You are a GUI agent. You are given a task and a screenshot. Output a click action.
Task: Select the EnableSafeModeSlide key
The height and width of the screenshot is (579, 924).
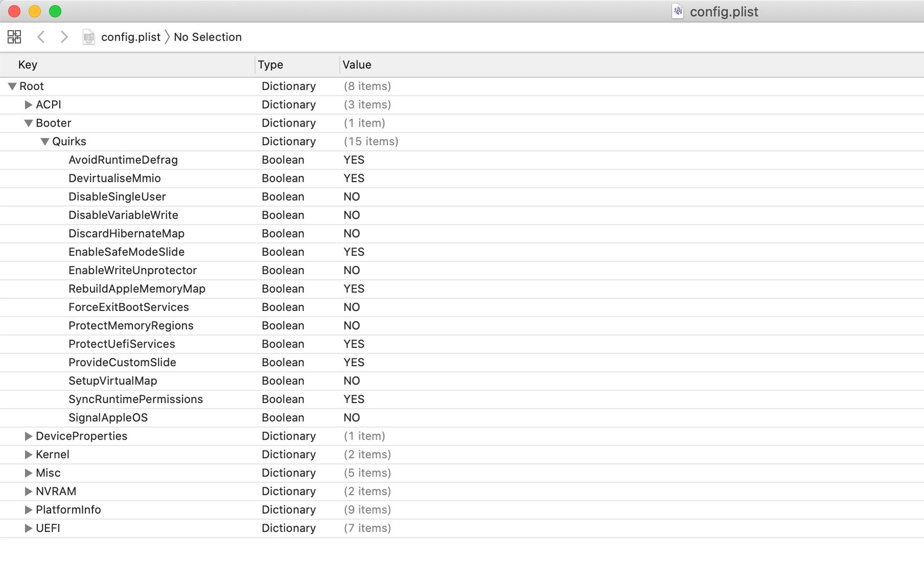point(126,252)
